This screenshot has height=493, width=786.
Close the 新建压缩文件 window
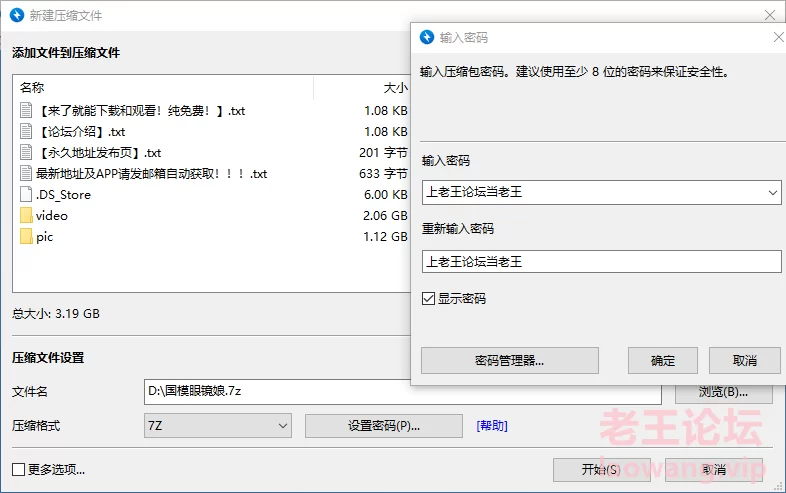point(770,15)
